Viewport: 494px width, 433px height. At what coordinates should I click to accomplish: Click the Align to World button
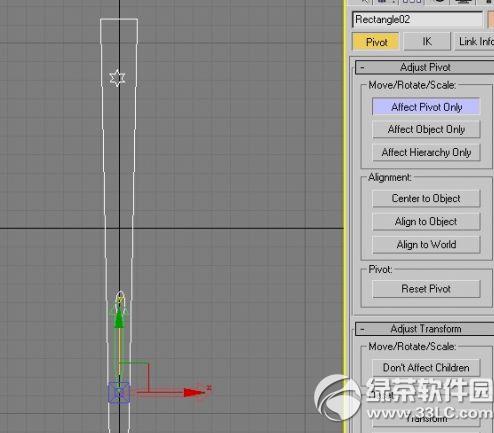point(426,245)
